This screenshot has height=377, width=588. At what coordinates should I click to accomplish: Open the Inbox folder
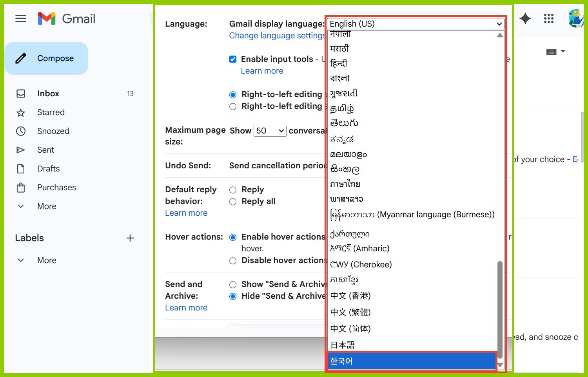click(x=48, y=94)
